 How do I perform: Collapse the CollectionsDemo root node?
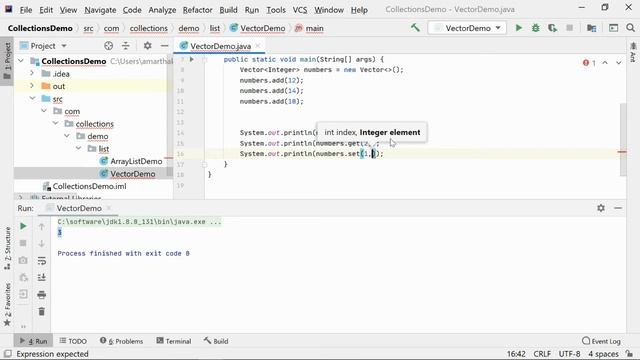coord(21,61)
